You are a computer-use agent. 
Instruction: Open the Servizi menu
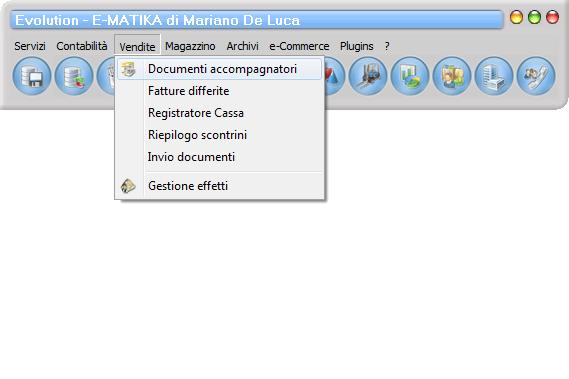pos(30,46)
